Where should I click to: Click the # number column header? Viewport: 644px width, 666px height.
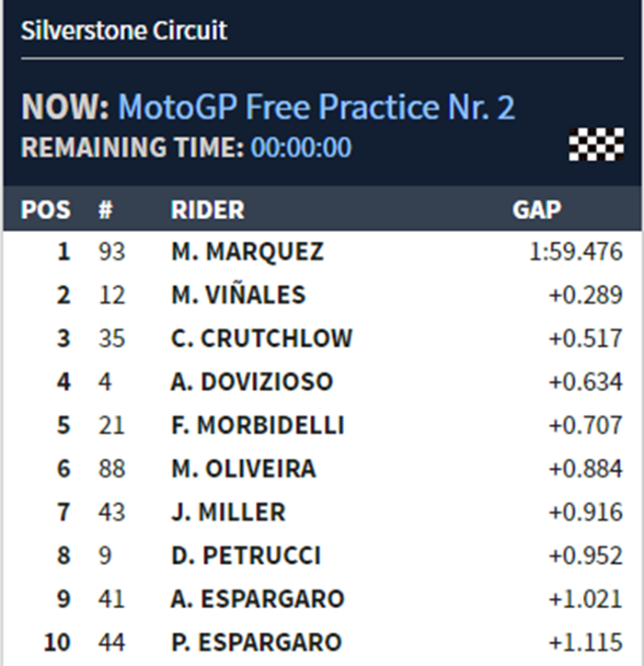[x=106, y=210]
